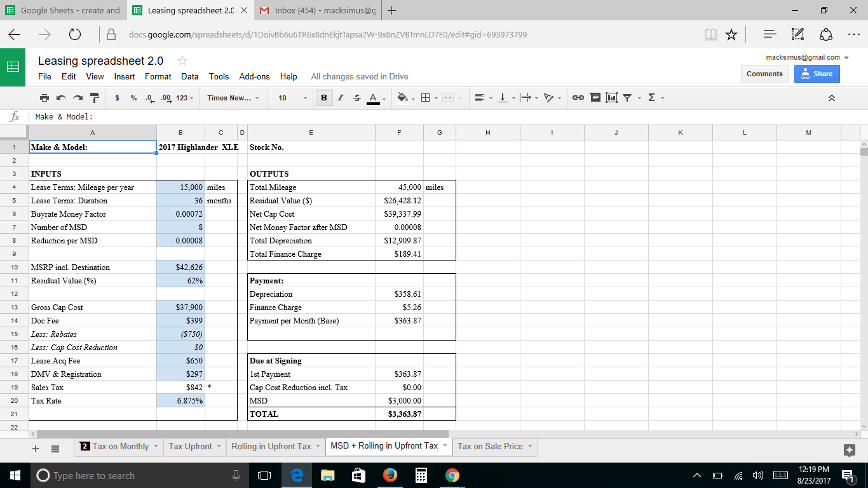Select the Paint format tool
This screenshot has width=868, height=488.
[94, 98]
